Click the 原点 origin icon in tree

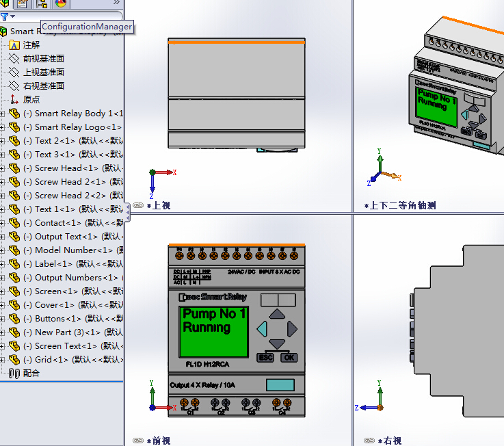14,100
